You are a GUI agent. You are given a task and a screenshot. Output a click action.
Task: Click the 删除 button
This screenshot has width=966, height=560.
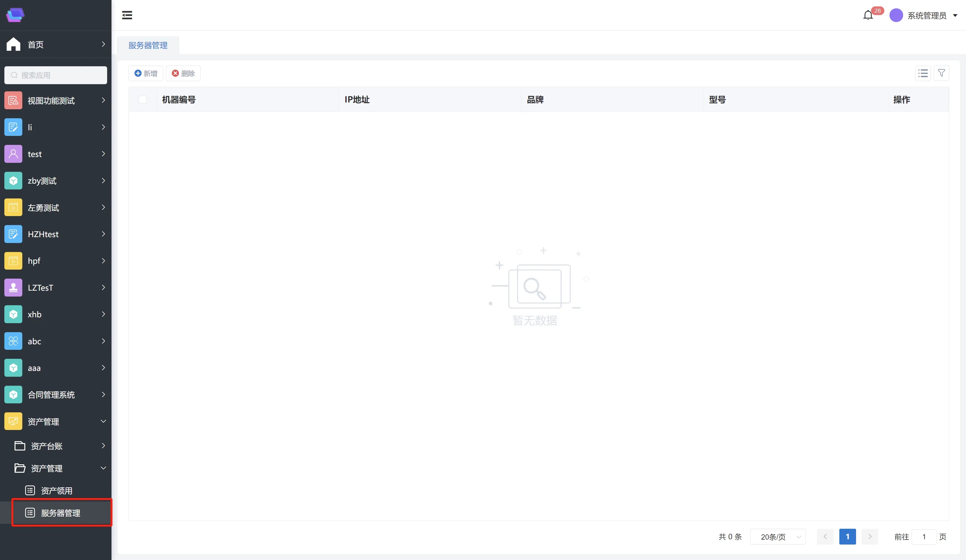coord(183,73)
